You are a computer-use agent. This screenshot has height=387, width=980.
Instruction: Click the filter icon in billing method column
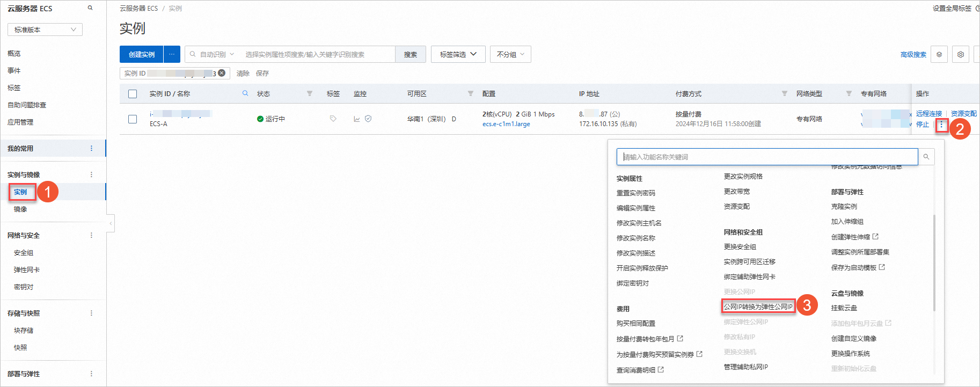pos(785,93)
